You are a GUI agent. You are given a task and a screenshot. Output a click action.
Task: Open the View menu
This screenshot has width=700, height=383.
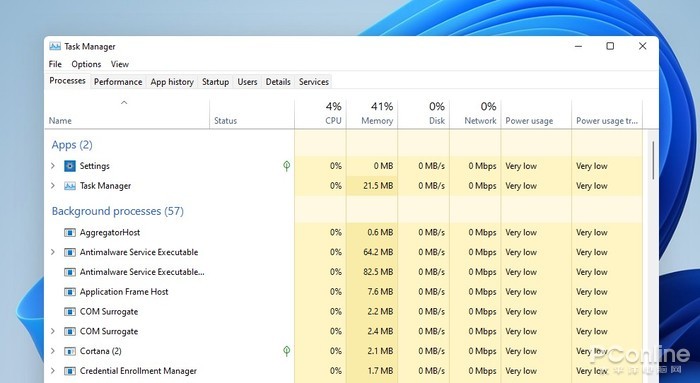click(120, 64)
